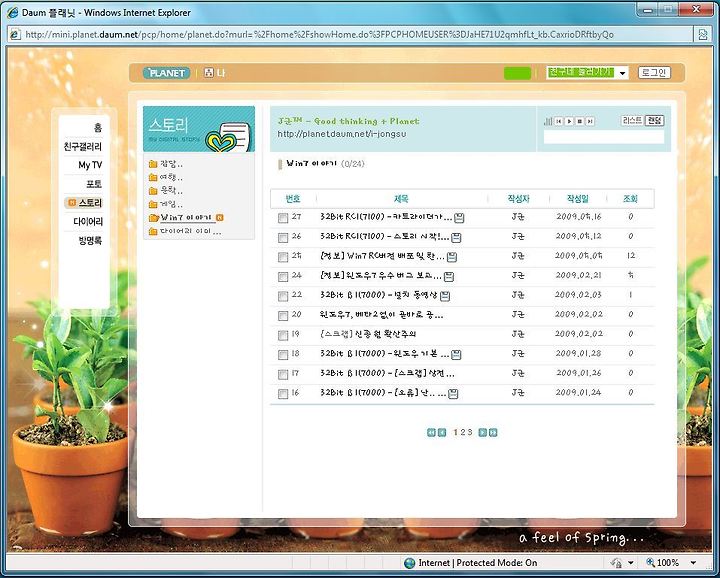This screenshot has height=578, width=720.
Task: Open 스토리 in the side menu
Action: [x=85, y=203]
